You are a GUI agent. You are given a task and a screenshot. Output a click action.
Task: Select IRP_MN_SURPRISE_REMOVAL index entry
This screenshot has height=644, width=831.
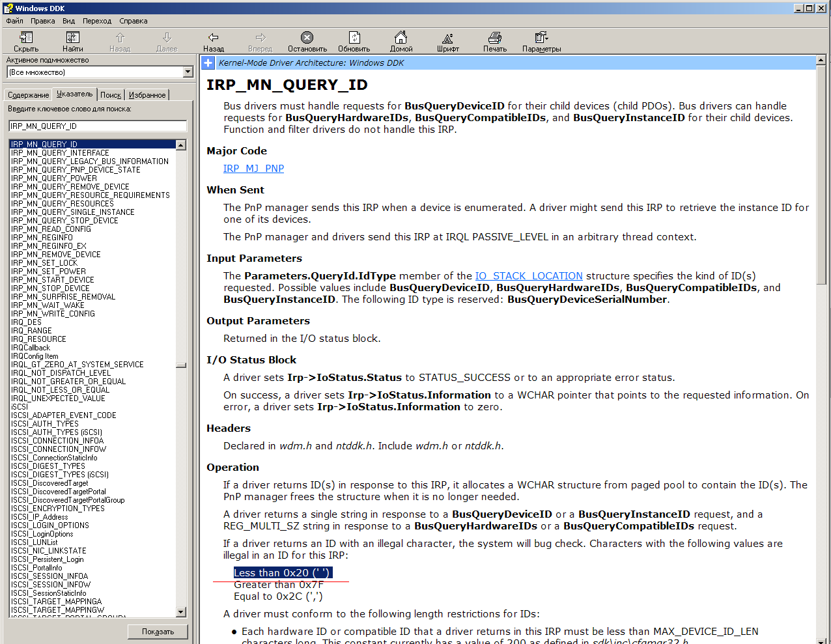[x=63, y=297]
